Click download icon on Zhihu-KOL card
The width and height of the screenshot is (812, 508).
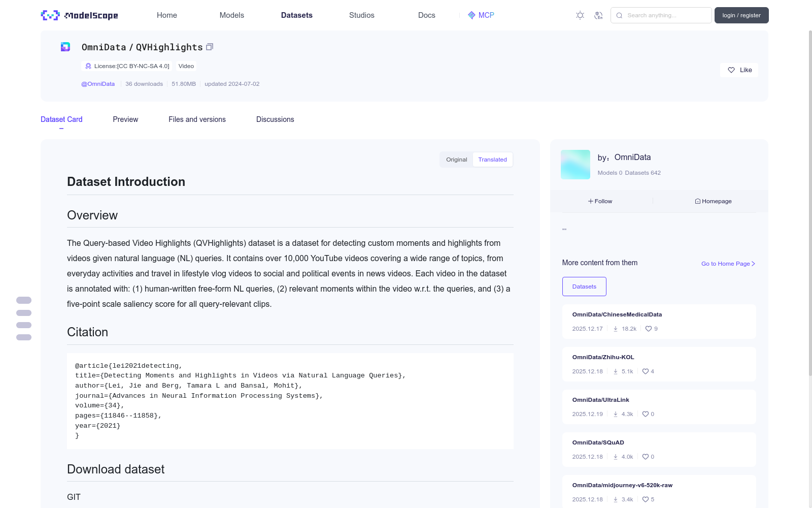616,371
